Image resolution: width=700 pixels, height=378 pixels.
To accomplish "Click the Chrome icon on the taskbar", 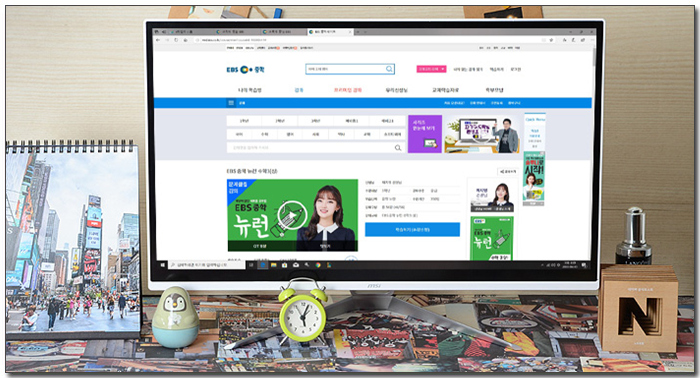I will (318, 265).
